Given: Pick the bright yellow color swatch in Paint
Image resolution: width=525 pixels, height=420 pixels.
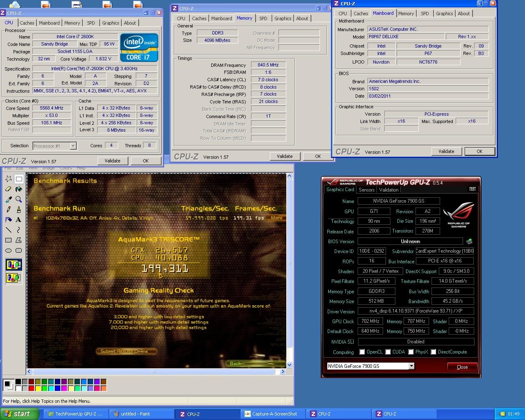Looking at the screenshot, I should (38, 388).
